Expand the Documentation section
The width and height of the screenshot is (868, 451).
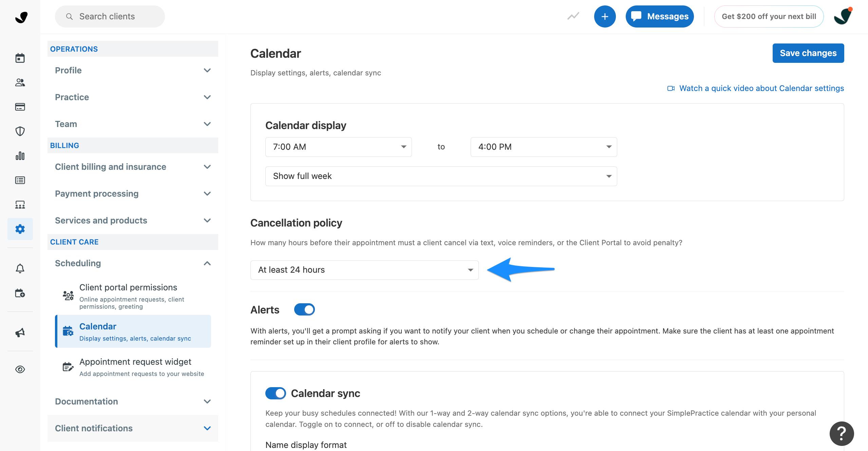[133, 401]
